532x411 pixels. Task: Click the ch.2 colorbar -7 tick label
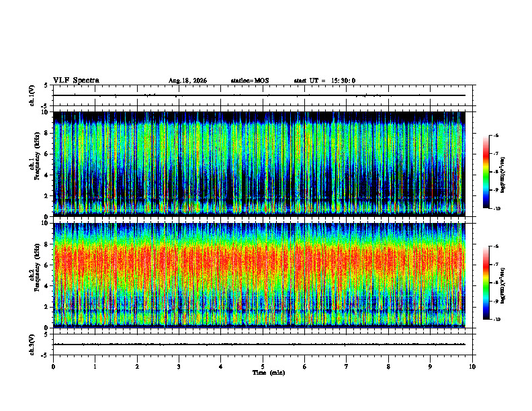tap(496, 265)
